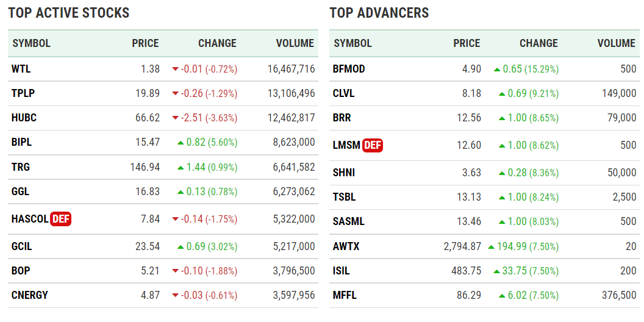Screen dimensions: 644x322
Task: Select the TRG symbol in active stocks
Action: click(20, 167)
